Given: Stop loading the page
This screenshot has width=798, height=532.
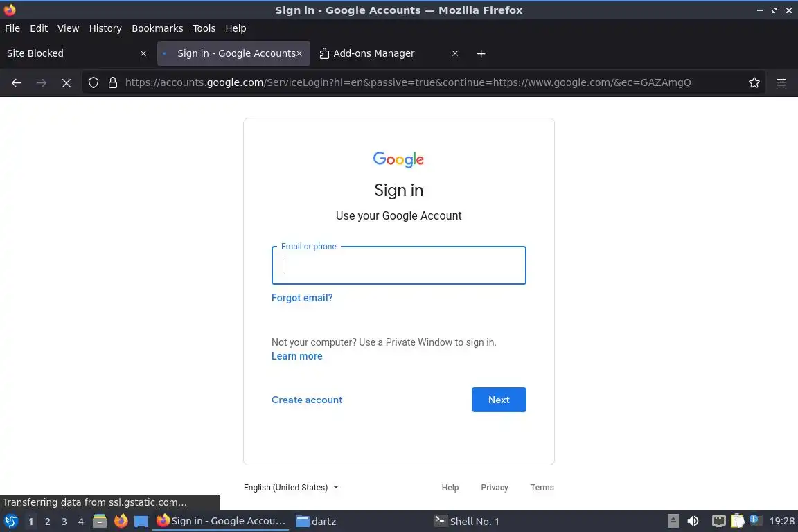Looking at the screenshot, I should 66,82.
